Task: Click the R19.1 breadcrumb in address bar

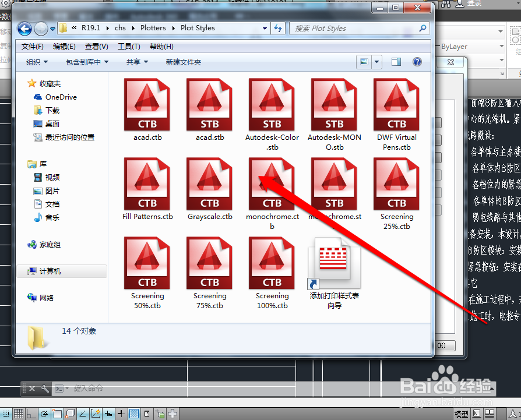Action: point(91,28)
